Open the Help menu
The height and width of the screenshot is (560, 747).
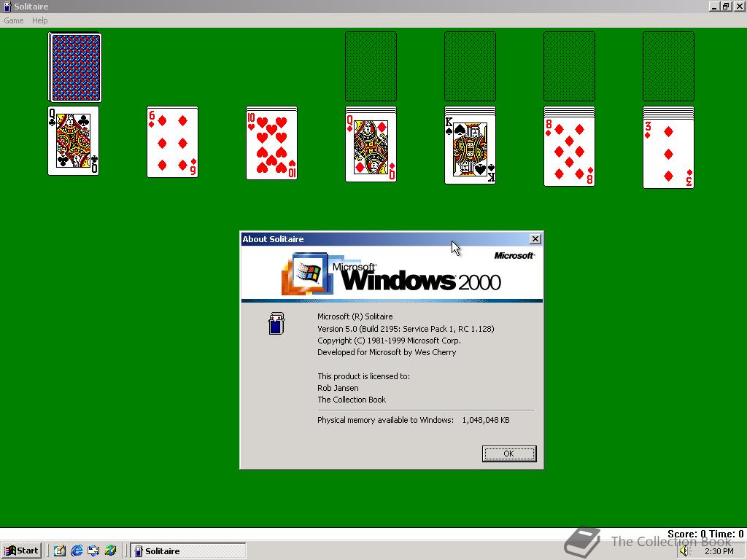(x=39, y=20)
